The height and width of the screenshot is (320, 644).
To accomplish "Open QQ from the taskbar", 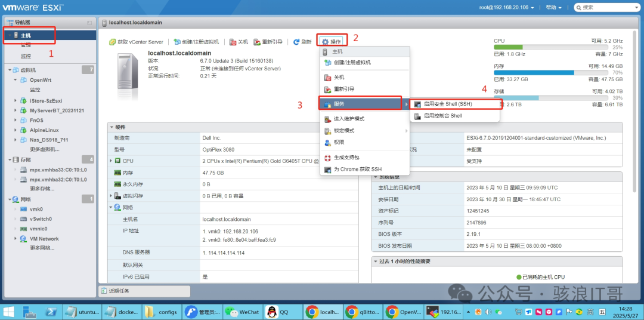I will click(283, 312).
